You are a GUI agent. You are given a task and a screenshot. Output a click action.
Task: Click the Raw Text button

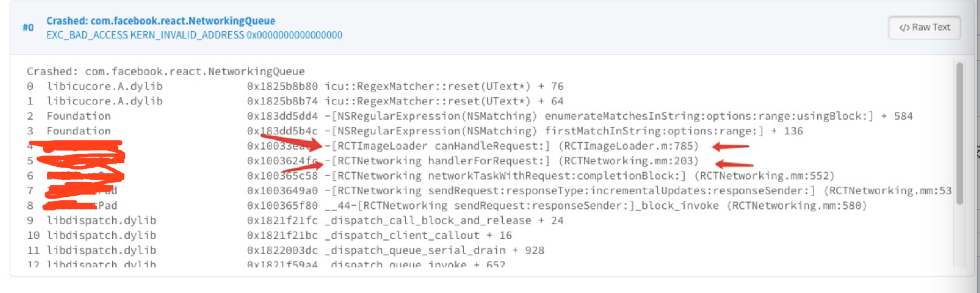924,27
